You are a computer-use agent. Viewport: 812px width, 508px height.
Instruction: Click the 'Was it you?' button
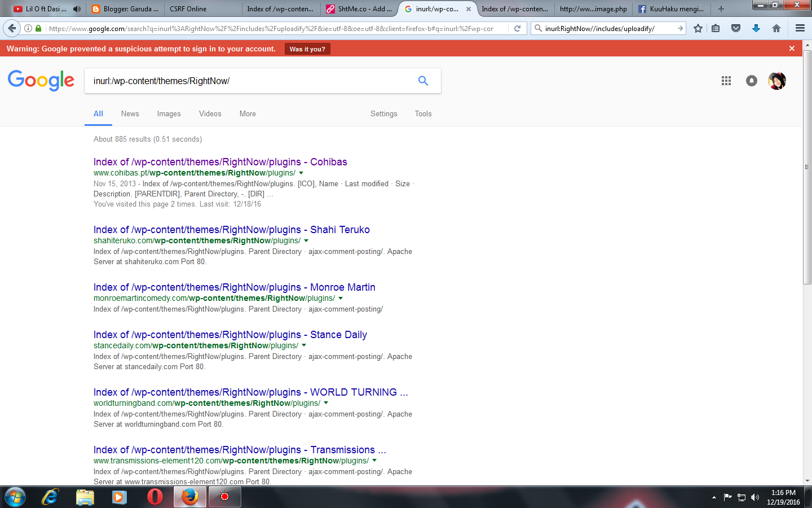[x=307, y=49]
